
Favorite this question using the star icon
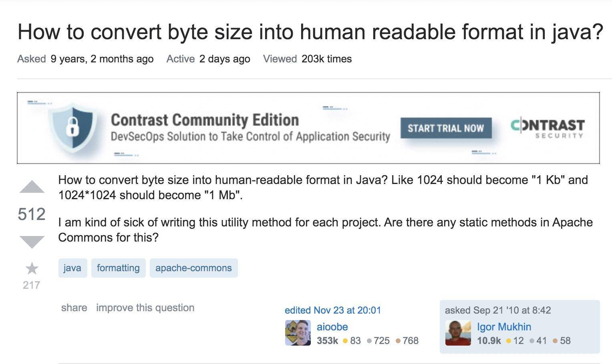point(32,268)
